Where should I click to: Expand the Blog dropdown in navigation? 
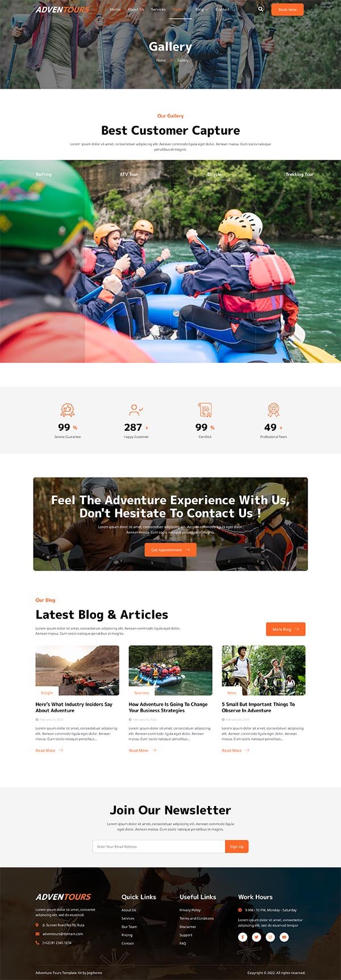coord(202,9)
